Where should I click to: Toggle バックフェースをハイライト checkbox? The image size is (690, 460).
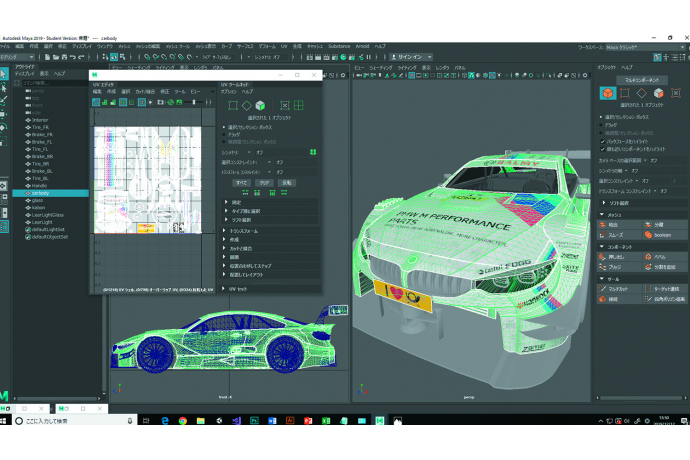602,141
